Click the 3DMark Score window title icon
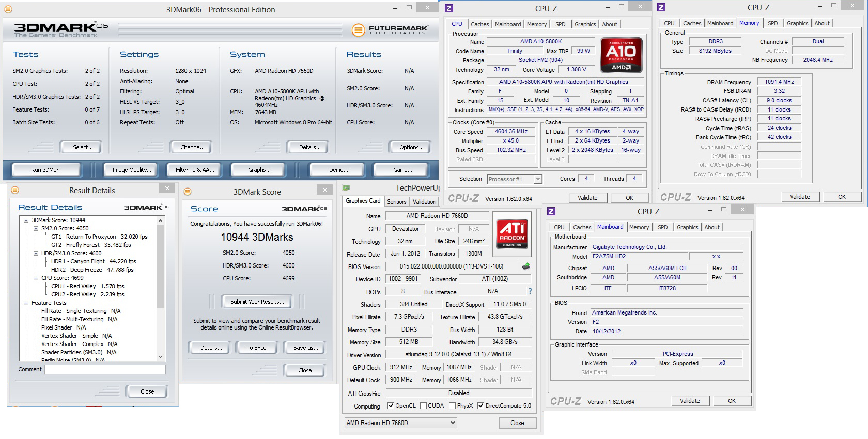 point(188,192)
